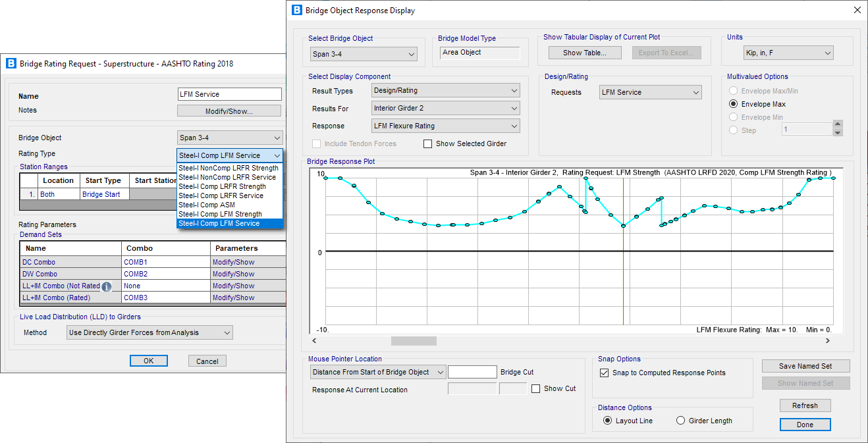Click the plot horizontal scrollbar thumb

(x=414, y=341)
